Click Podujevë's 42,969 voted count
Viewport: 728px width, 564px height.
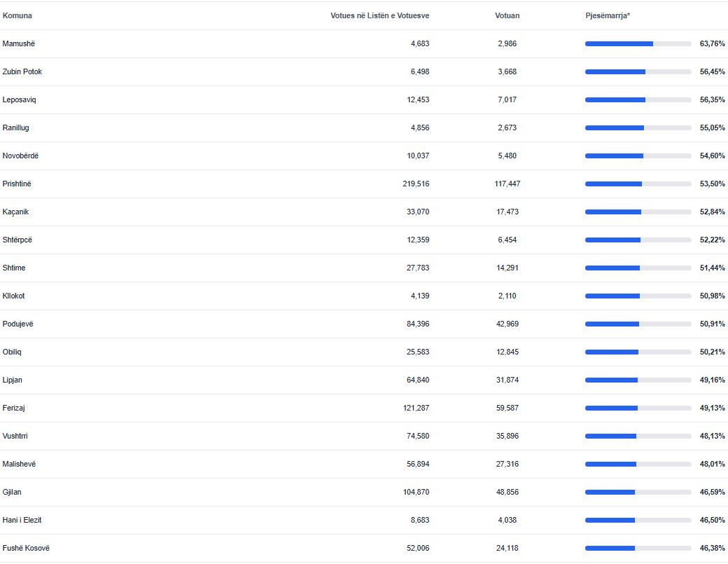tap(507, 324)
